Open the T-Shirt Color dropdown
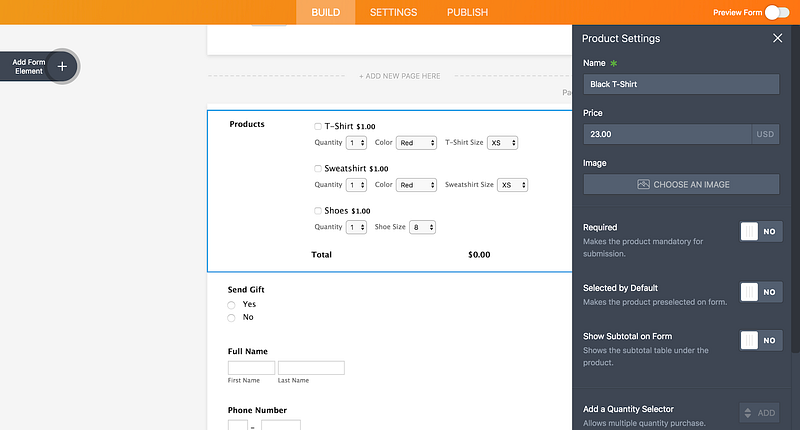The width and height of the screenshot is (800, 430). click(x=416, y=143)
